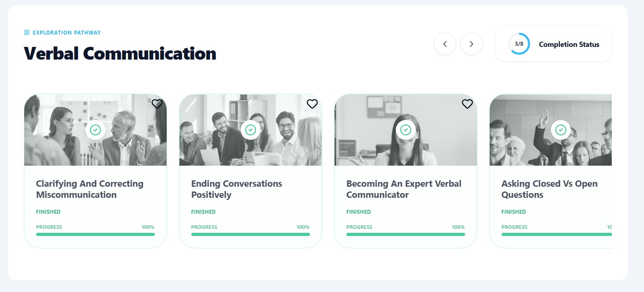Viewport: 644px width, 292px height.
Task: Click progress bar of Clarifying Miscommunication course
Action: [95, 234]
